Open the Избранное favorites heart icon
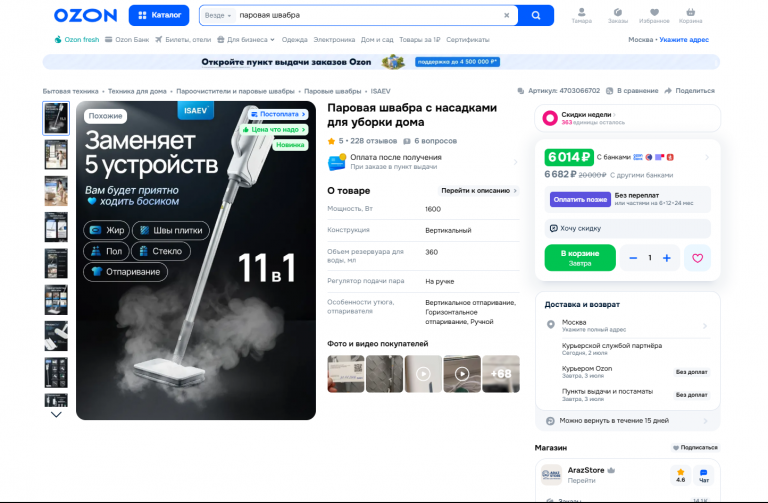Image resolution: width=768 pixels, height=503 pixels. tap(654, 15)
